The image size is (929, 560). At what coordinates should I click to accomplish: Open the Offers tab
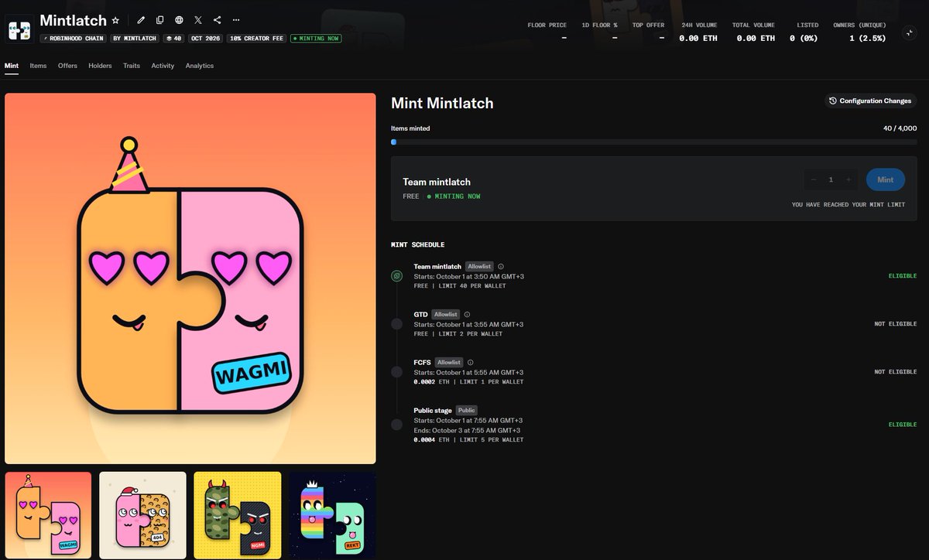tap(67, 66)
